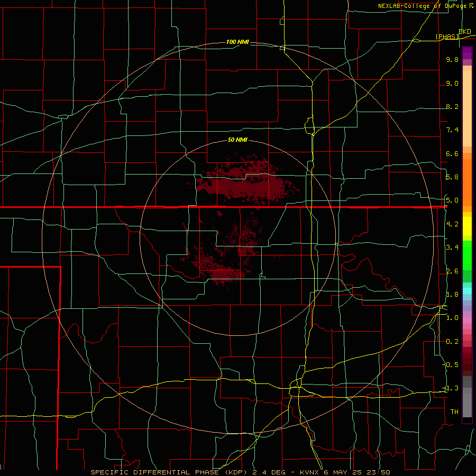Click the 3.4 scale value
Screen dimensions: 476x476
[x=452, y=248]
